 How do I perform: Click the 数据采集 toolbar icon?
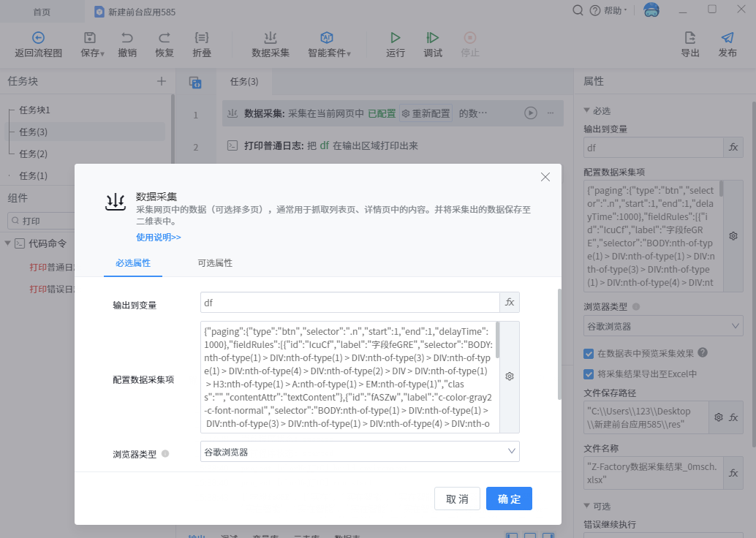coord(271,38)
